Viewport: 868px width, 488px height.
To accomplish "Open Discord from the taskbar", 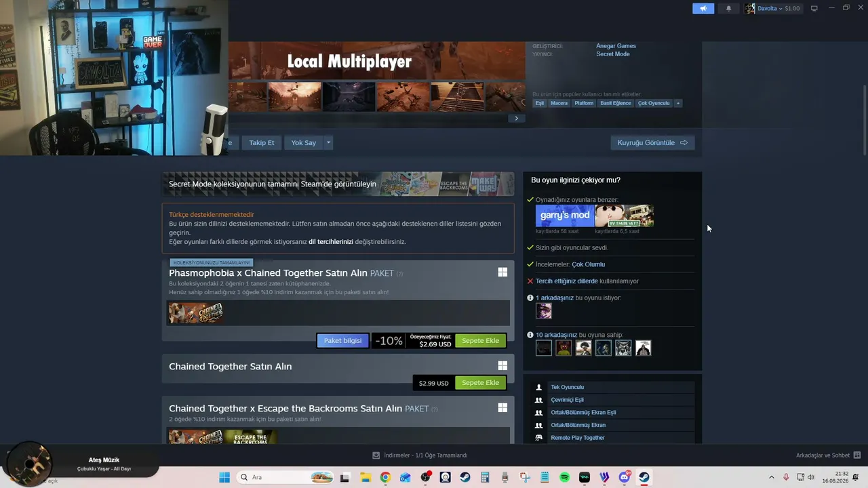I will tap(625, 477).
